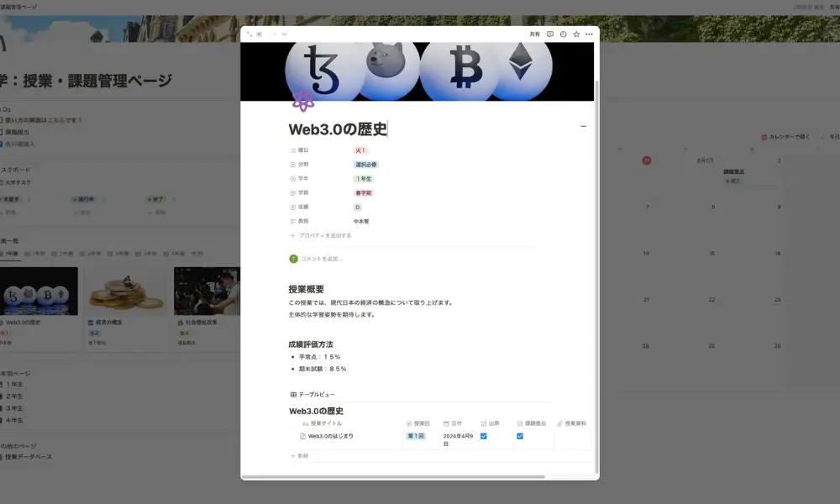Add page to favorites with star icon
Image resolution: width=840 pixels, height=504 pixels.
(576, 34)
